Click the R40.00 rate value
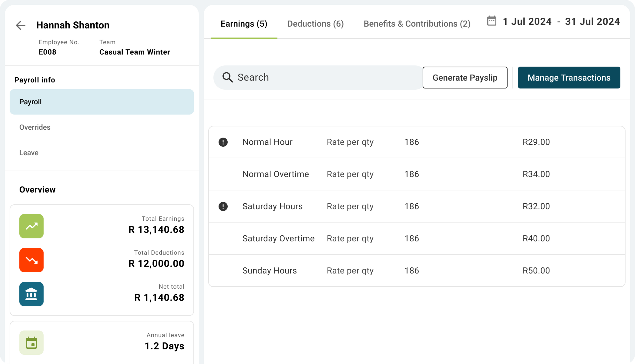Screen dimensions: 635x364 click(x=536, y=238)
